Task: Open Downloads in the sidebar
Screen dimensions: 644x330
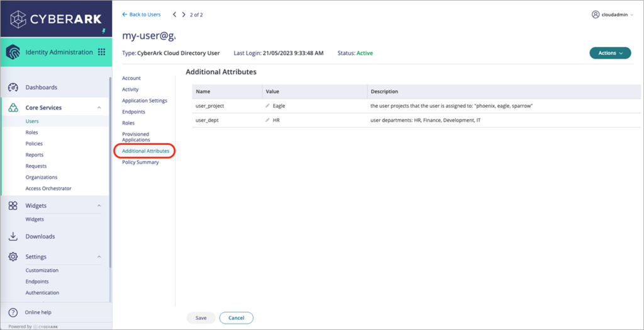Action: [x=40, y=237]
